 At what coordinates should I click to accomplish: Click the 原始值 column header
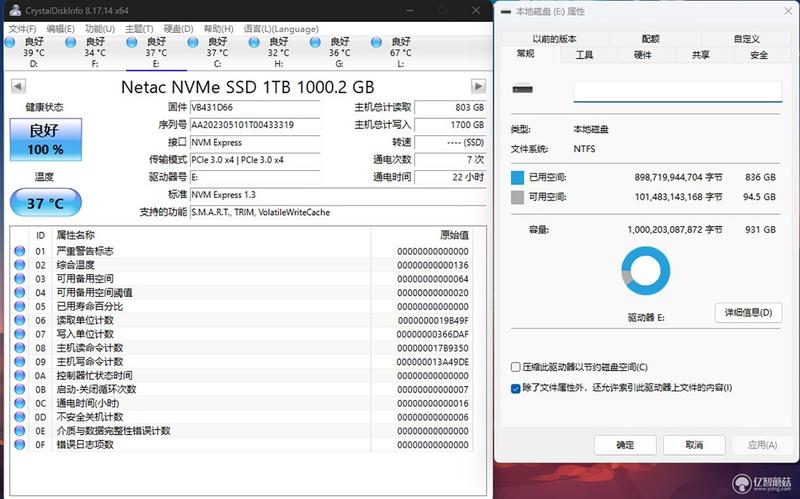pyautogui.click(x=454, y=235)
